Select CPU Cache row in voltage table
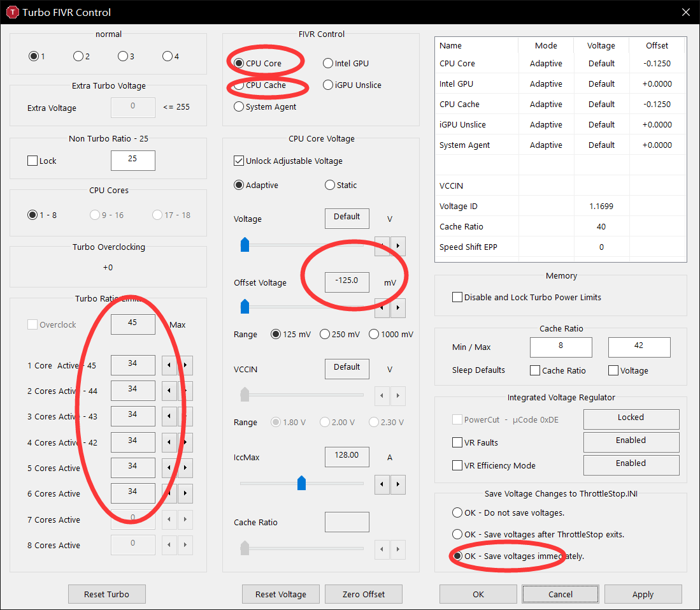 click(x=560, y=104)
